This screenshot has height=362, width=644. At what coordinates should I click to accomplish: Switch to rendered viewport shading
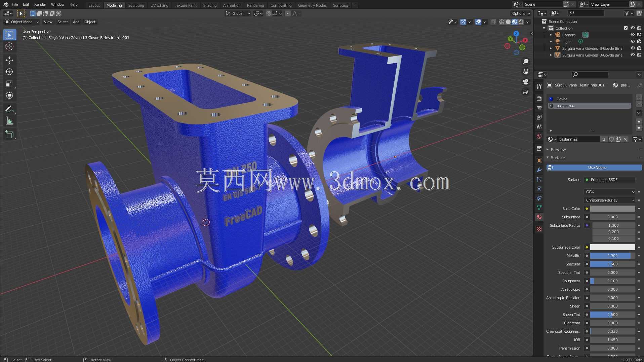tap(521, 22)
